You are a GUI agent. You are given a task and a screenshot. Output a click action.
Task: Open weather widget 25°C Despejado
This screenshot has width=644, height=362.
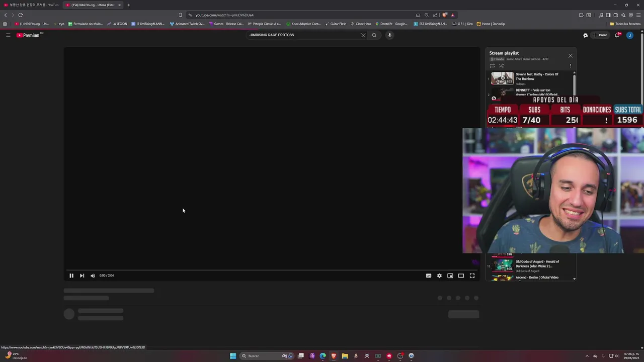pyautogui.click(x=15, y=356)
